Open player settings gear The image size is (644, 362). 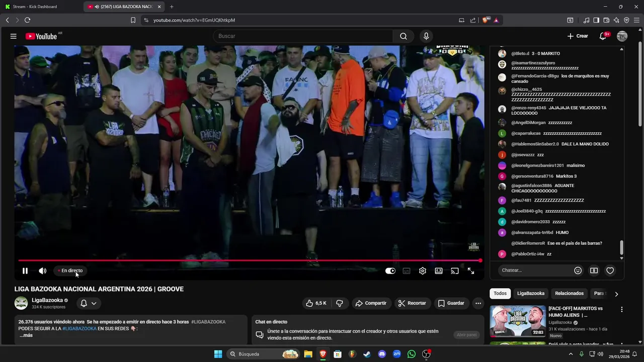point(423,271)
